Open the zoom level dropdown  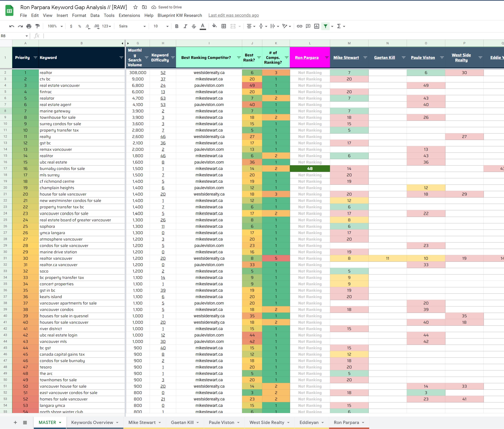pos(55,26)
